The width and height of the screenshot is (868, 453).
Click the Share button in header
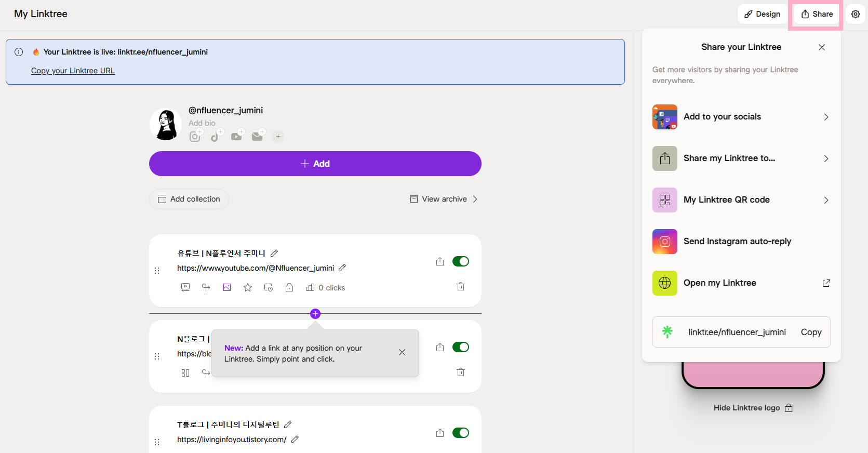(x=817, y=14)
